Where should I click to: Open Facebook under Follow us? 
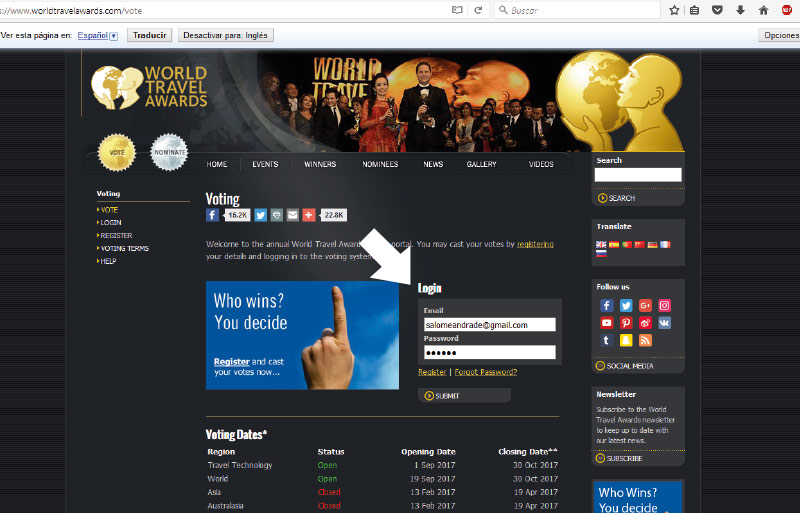tap(607, 305)
